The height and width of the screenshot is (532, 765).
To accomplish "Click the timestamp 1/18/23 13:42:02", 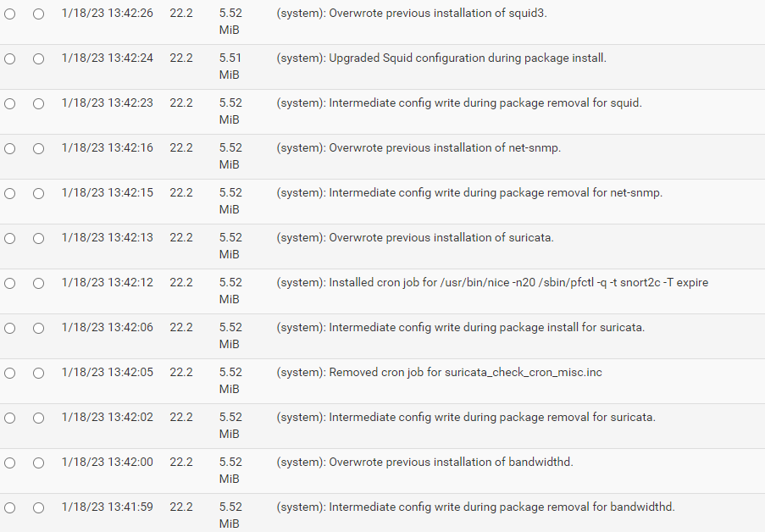I will tap(108, 418).
